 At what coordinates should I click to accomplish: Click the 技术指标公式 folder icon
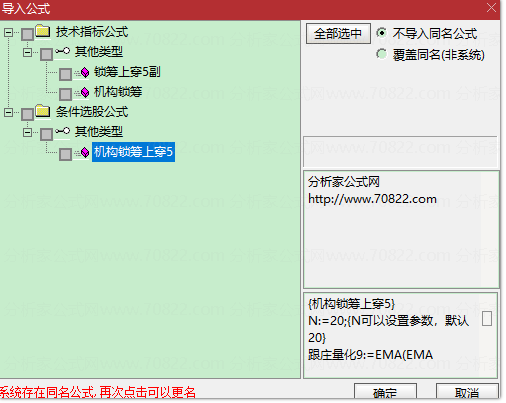tap(43, 31)
